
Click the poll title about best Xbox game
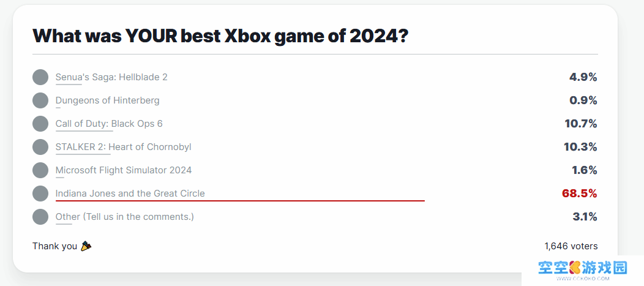(220, 36)
